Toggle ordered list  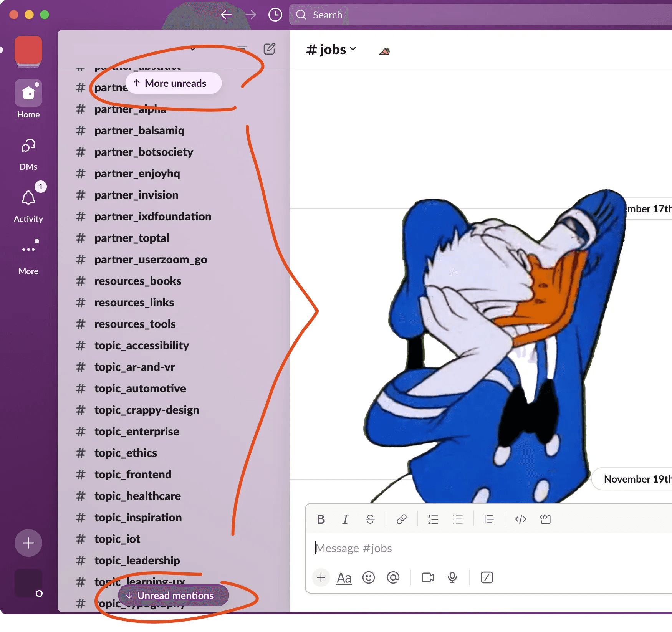pyautogui.click(x=433, y=519)
